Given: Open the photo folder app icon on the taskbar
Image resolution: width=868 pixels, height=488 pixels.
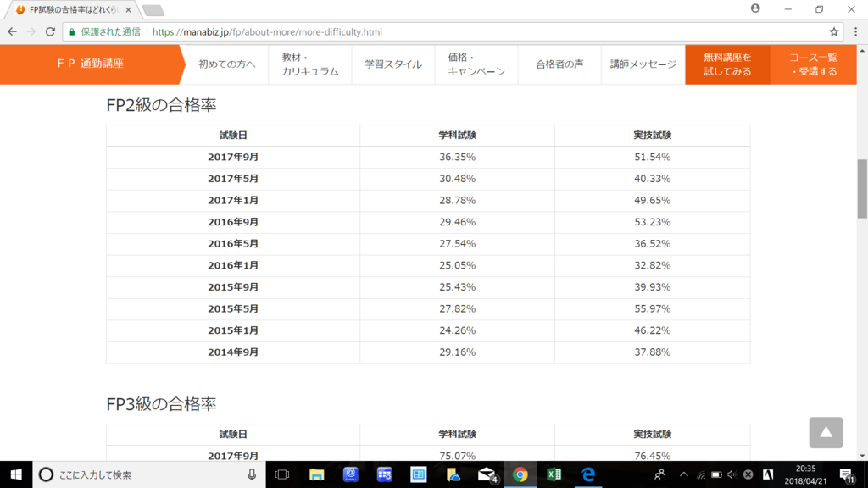Looking at the screenshot, I should [x=453, y=474].
